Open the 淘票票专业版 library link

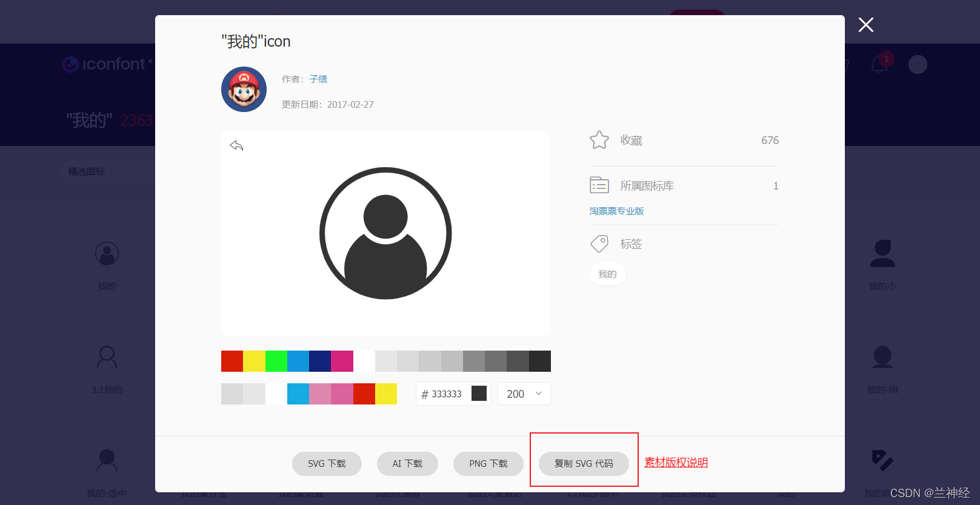click(x=616, y=211)
